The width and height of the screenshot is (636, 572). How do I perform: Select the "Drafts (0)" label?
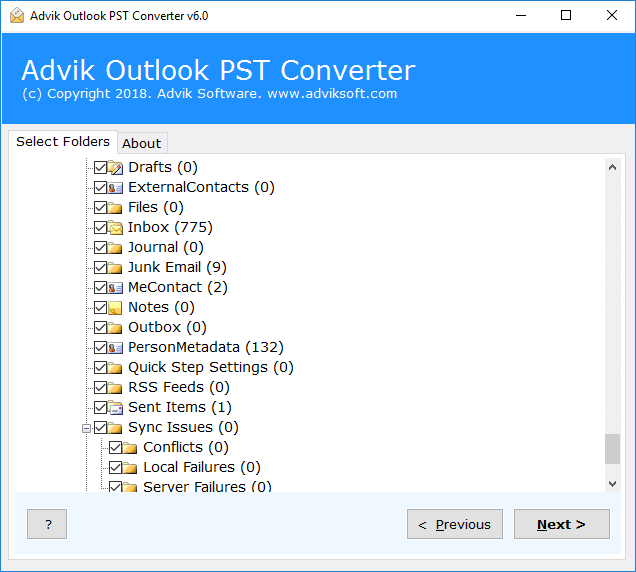click(163, 167)
